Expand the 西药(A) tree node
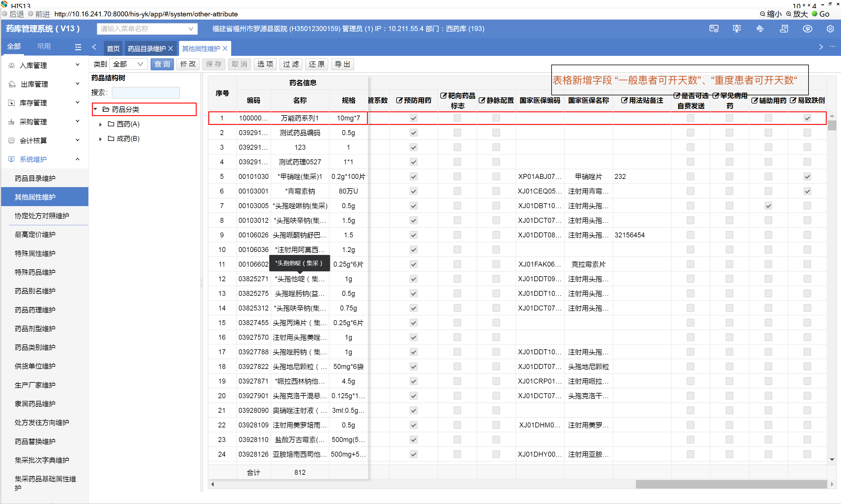Screen dimensions: 841x504 [100, 124]
